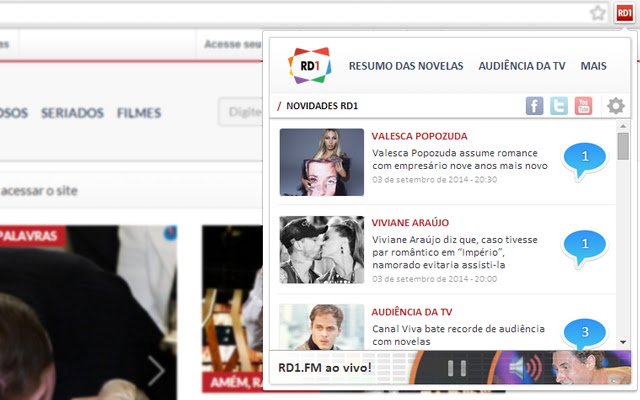Viewport: 640px width, 400px height.
Task: Open Canal Viva bate recorde headline
Action: click(x=458, y=335)
